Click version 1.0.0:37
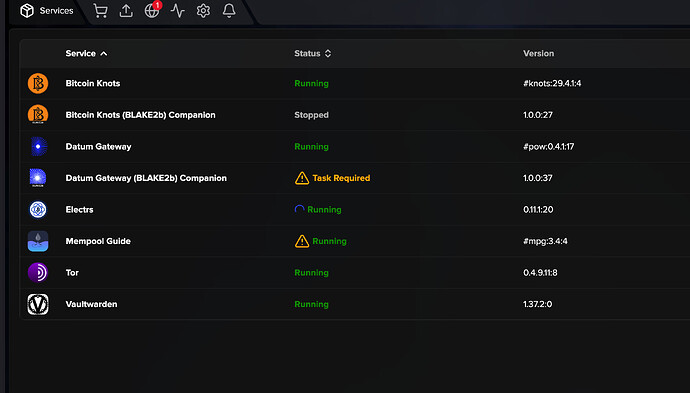690x393 pixels. 538,178
